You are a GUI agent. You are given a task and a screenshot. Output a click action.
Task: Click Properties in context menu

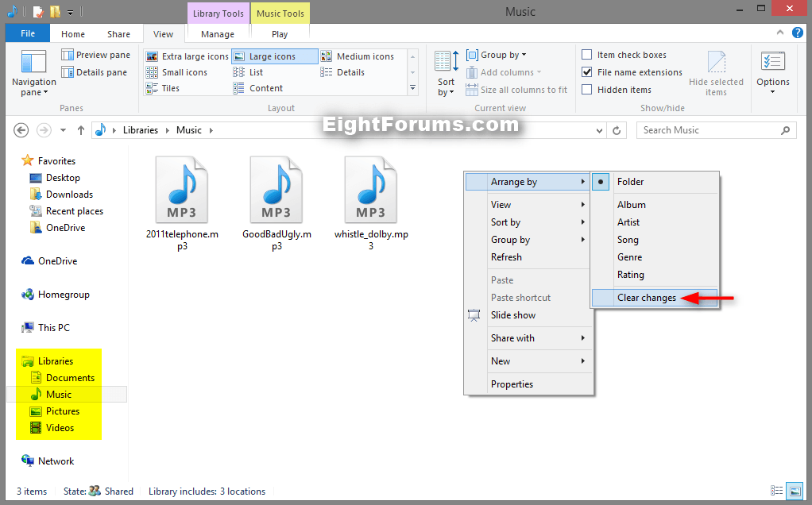[512, 384]
